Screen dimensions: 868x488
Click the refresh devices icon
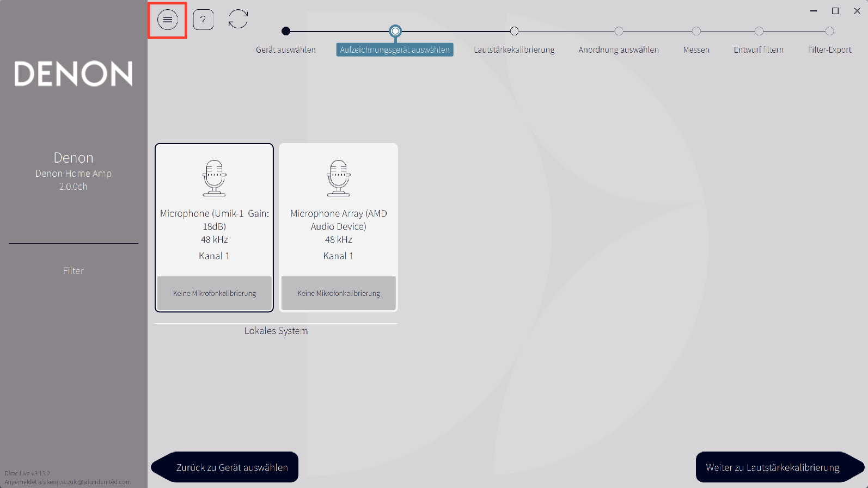(x=238, y=19)
